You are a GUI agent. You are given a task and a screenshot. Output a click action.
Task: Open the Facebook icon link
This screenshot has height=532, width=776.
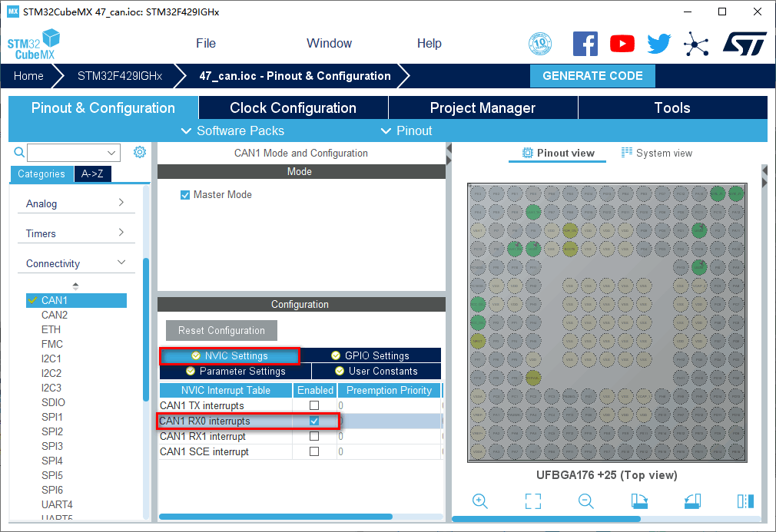585,44
